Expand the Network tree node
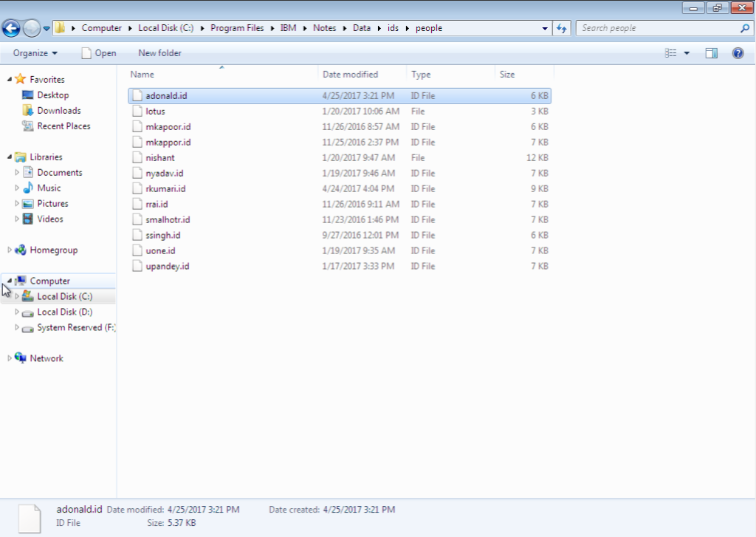Screen dimensions: 756x537 click(9, 358)
